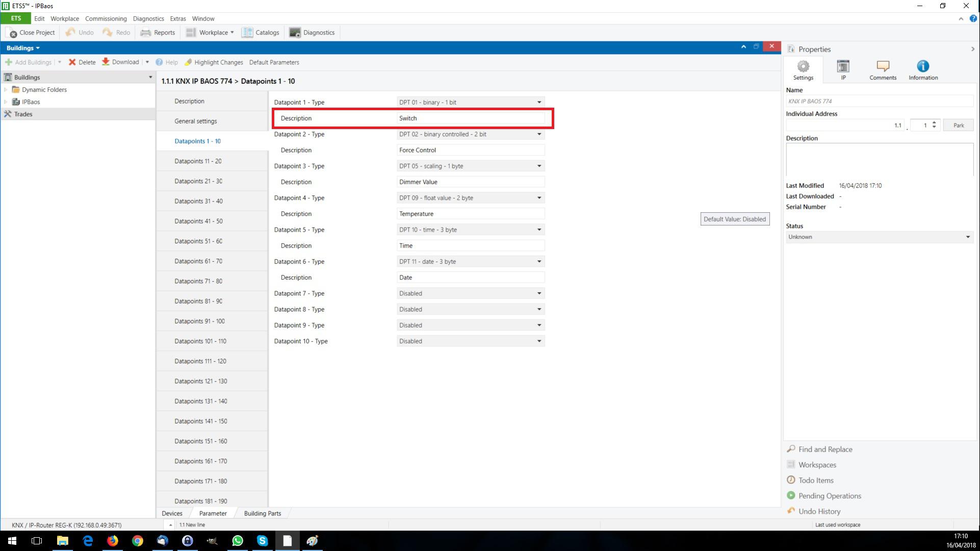Click the Temperature description field

pyautogui.click(x=470, y=214)
